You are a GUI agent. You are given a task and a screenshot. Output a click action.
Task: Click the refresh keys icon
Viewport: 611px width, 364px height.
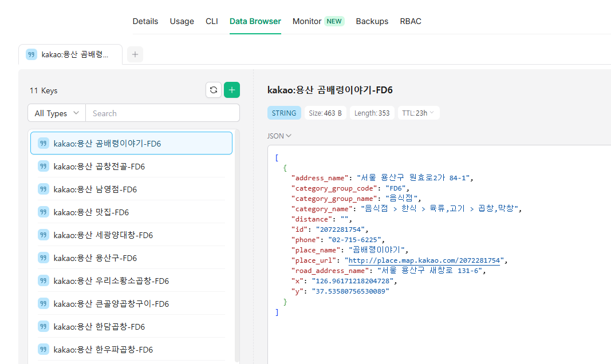(x=214, y=90)
